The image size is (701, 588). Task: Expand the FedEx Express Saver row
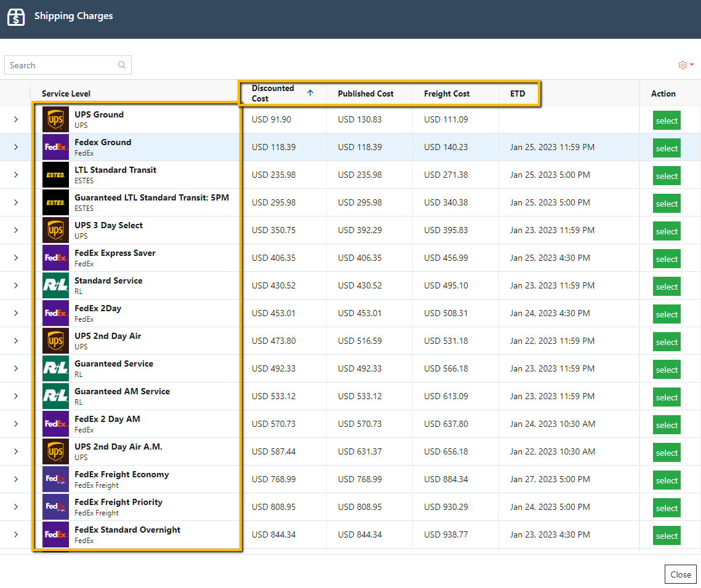pyautogui.click(x=15, y=258)
